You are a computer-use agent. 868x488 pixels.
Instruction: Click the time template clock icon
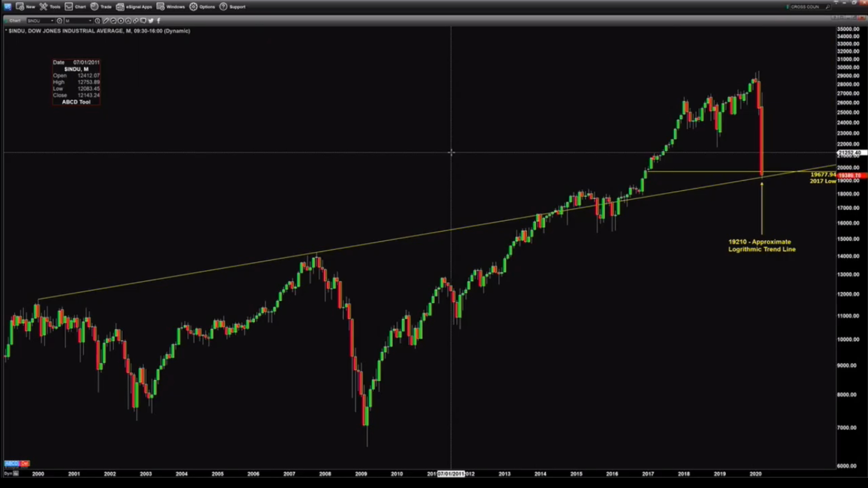coord(97,21)
